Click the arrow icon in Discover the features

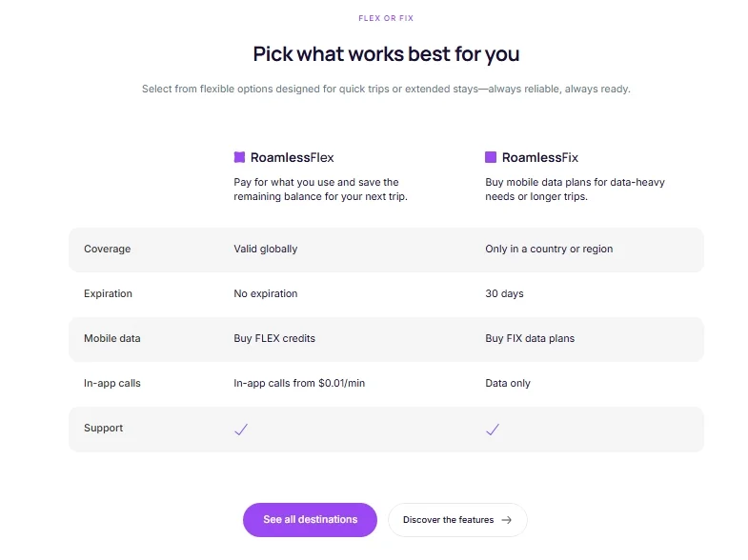click(x=507, y=520)
